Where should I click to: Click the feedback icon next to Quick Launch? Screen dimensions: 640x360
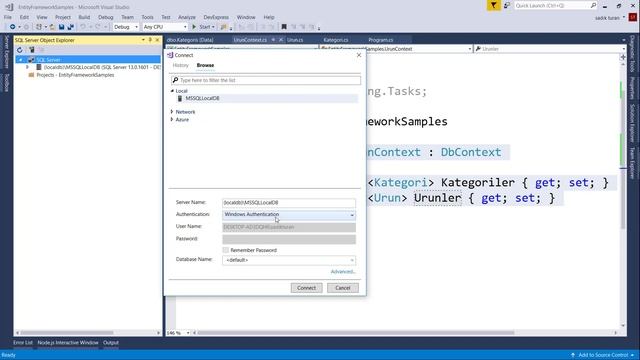(x=507, y=5)
